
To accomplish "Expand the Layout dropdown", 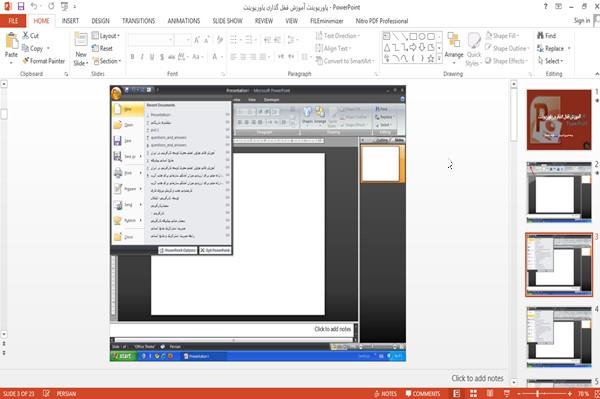I will click(106, 36).
